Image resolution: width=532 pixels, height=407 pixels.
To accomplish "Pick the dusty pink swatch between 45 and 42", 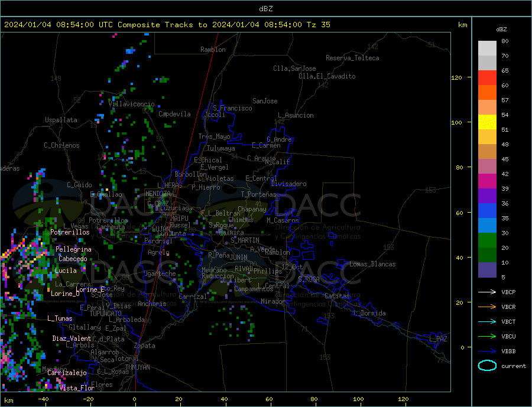I will (x=487, y=167).
